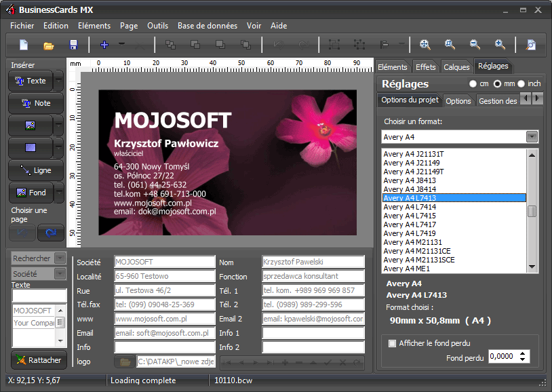This screenshot has width=552, height=392.
Task: Increase Fond perdu value with the up stepper
Action: coord(521,354)
